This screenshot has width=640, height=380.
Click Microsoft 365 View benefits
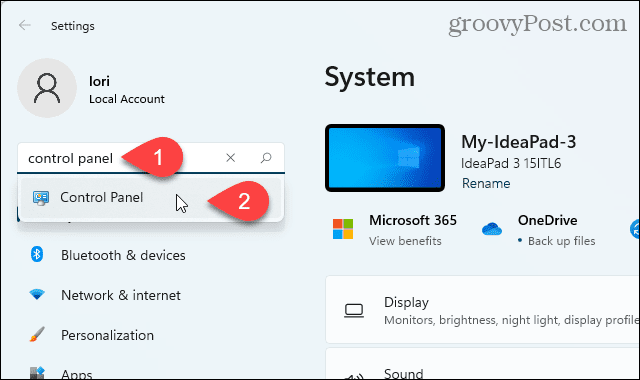(405, 241)
